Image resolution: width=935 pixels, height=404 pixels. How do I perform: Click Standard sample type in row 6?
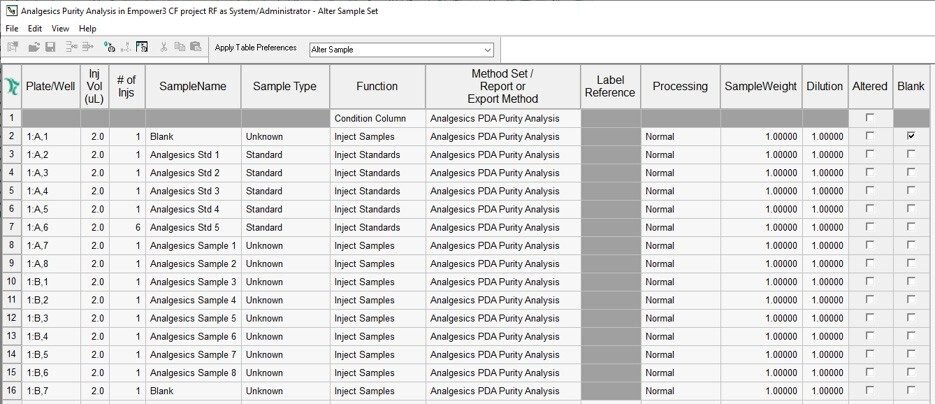286,209
